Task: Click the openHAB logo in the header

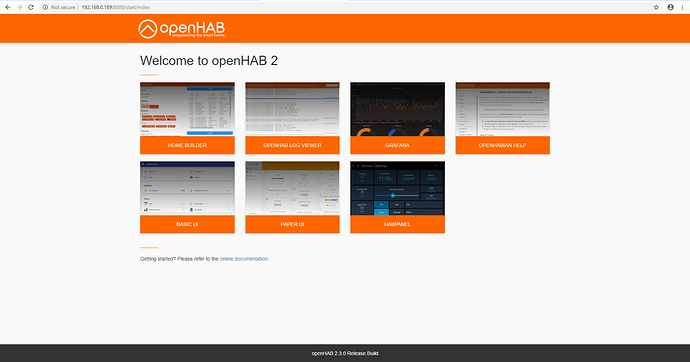Action: point(181,29)
